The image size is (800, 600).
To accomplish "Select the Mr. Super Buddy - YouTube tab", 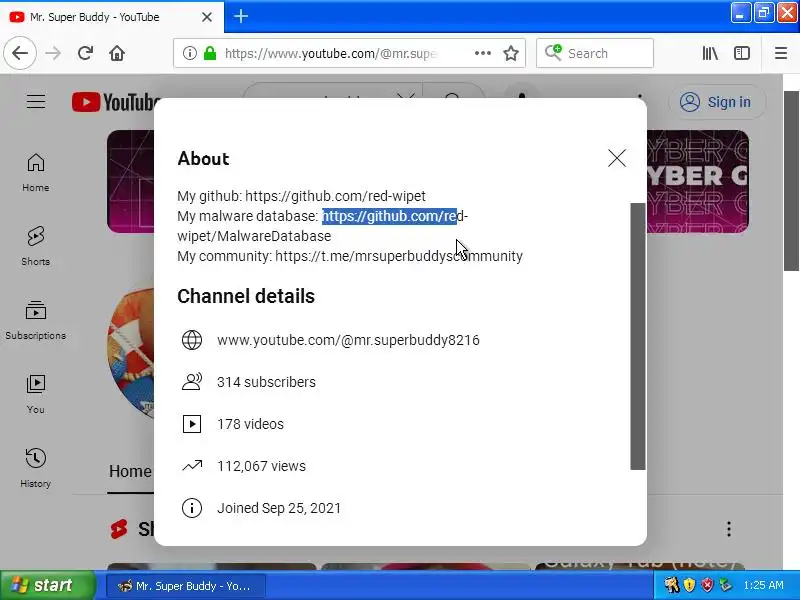I will coord(112,17).
